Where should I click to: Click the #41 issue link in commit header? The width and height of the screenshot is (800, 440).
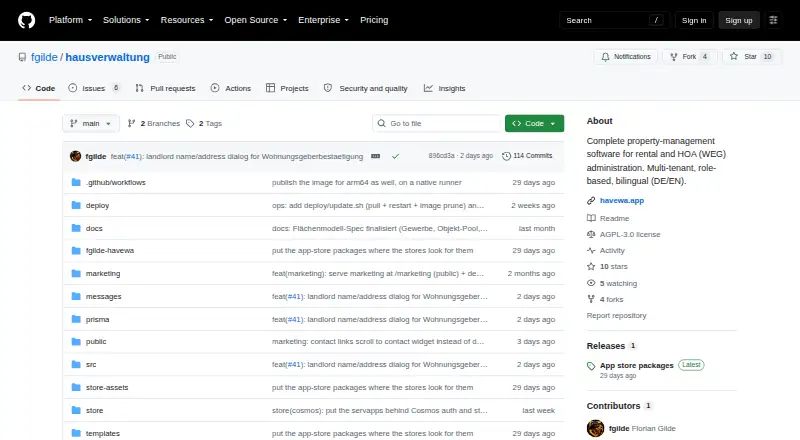[133, 157]
